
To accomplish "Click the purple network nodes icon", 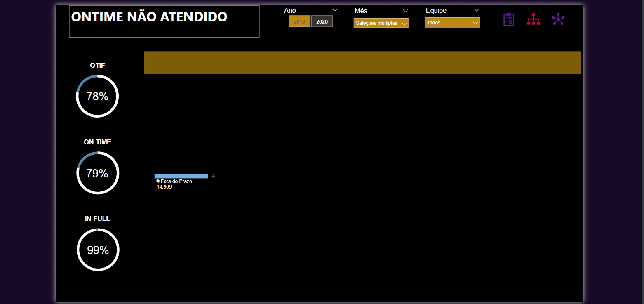I will tap(558, 19).
